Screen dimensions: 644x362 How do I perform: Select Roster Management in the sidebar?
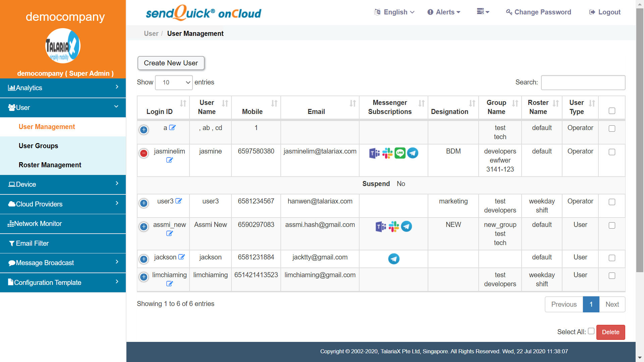point(50,165)
